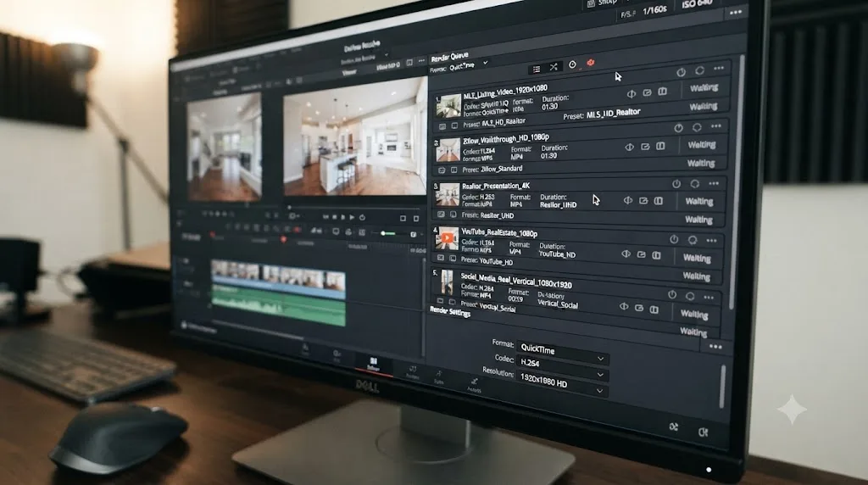Click split-panel icon on YouTube_RealEstate job row
The image size is (868, 485).
click(657, 255)
